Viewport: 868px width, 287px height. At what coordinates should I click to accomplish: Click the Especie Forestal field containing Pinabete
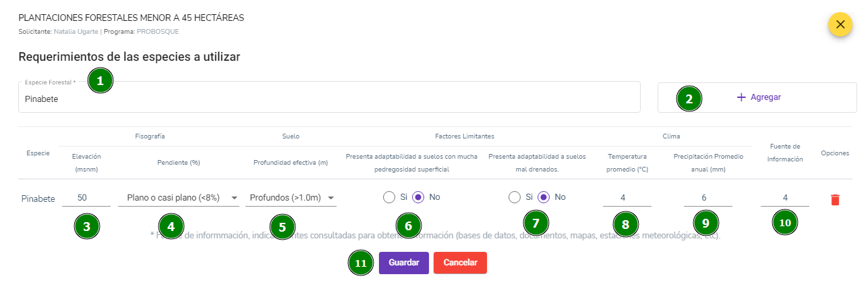329,98
